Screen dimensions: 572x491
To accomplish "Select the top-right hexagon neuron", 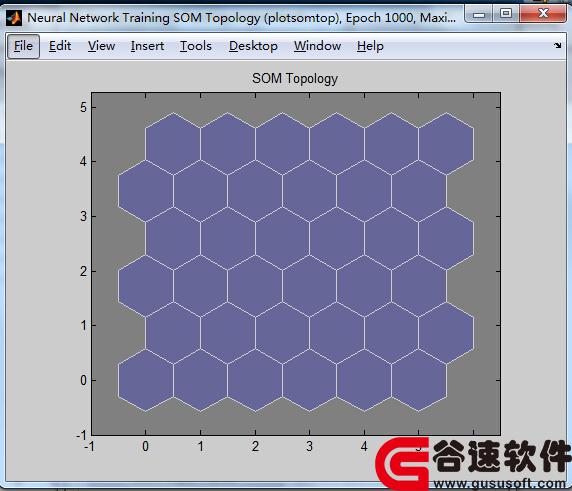I will [446, 144].
